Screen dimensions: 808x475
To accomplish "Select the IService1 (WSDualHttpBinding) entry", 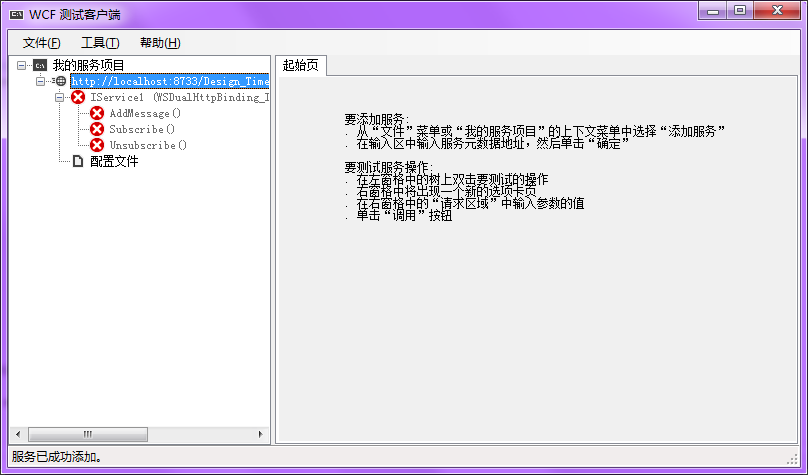I will coord(179,97).
